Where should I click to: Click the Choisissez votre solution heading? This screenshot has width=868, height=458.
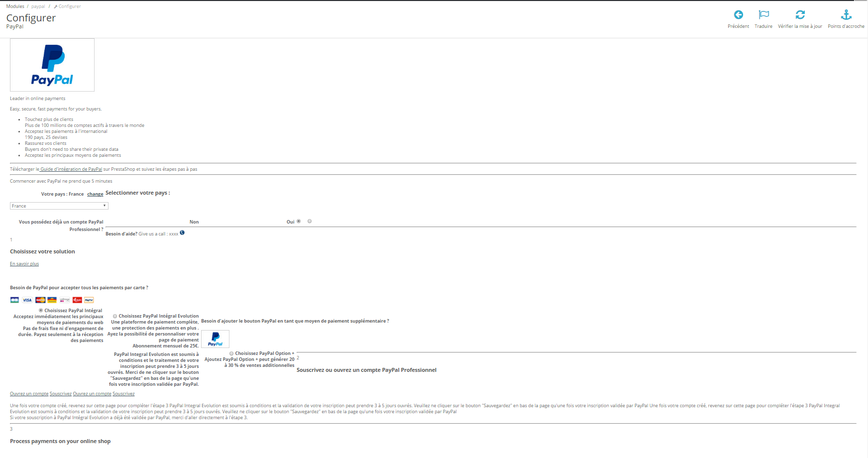(x=42, y=251)
